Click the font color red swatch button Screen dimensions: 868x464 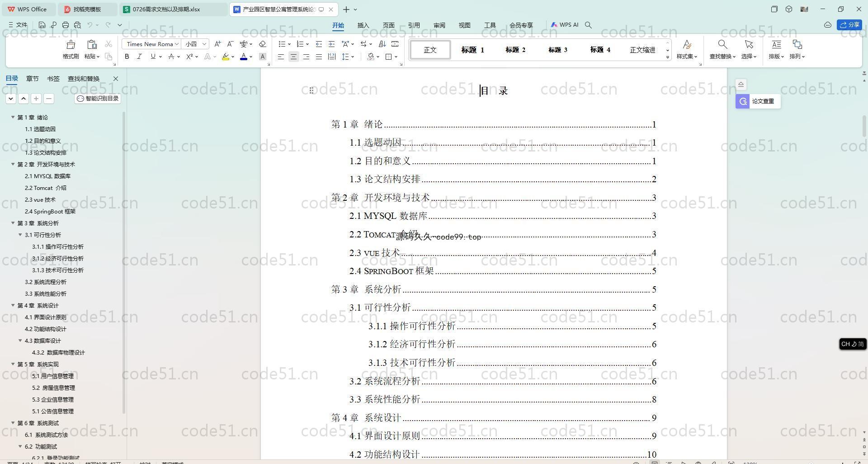tap(244, 57)
